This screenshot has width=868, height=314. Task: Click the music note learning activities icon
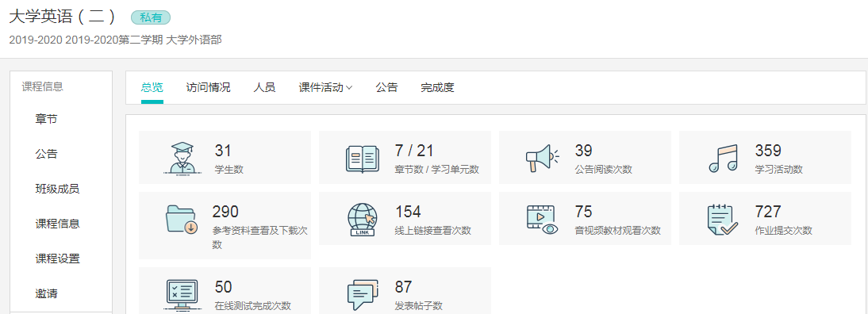coord(724,159)
